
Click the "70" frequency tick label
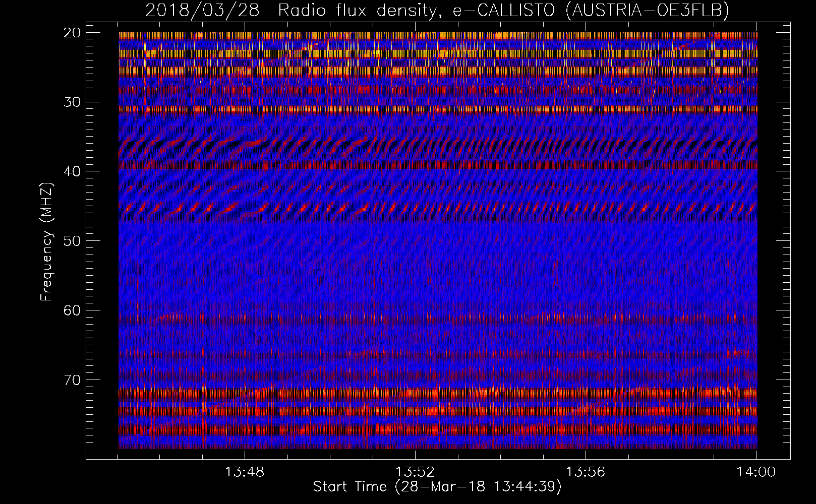(x=73, y=380)
